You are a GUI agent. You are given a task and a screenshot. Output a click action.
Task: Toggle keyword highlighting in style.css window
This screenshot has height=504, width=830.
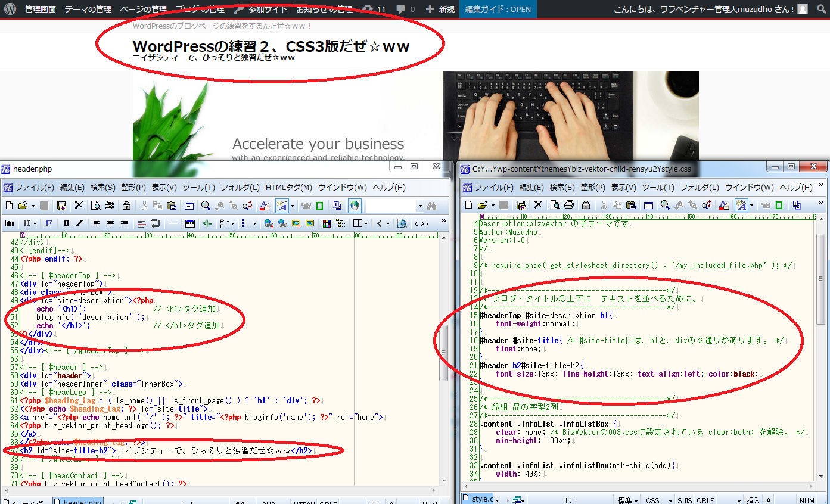tap(742, 205)
